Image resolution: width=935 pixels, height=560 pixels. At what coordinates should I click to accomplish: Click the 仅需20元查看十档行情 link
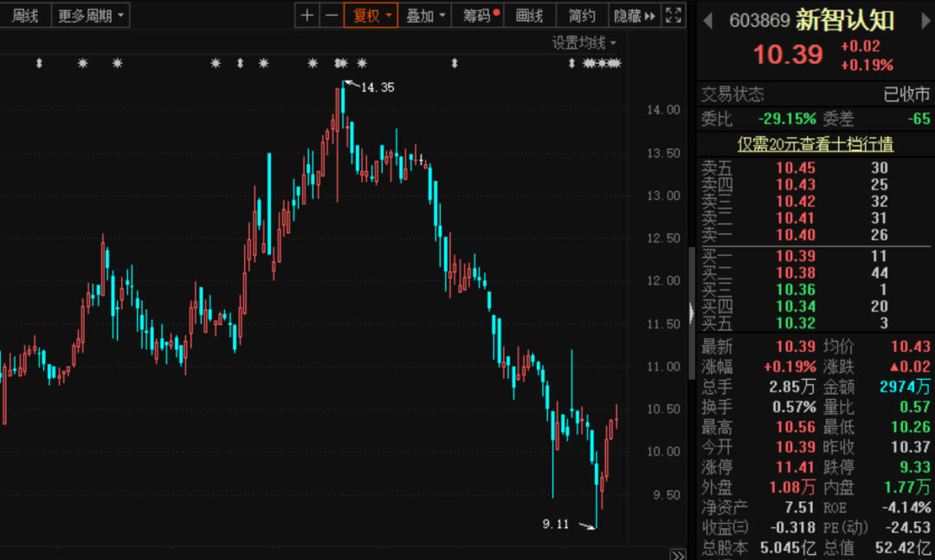coord(815,145)
